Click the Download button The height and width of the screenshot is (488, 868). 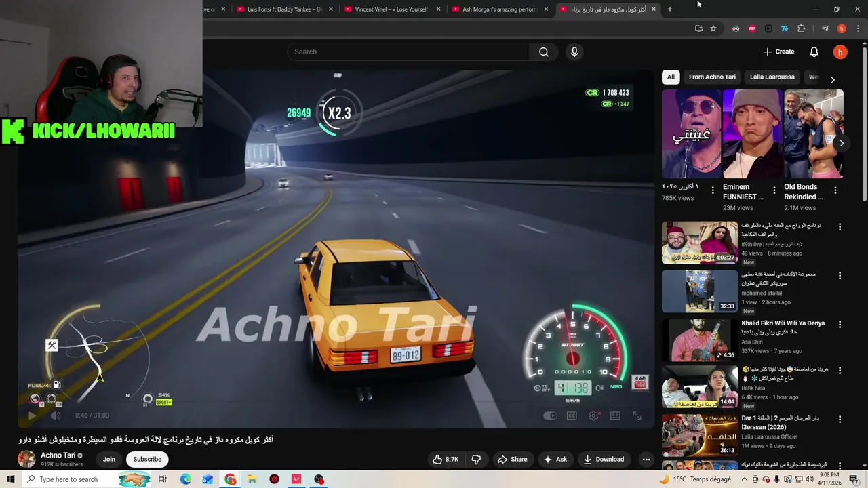coord(604,459)
